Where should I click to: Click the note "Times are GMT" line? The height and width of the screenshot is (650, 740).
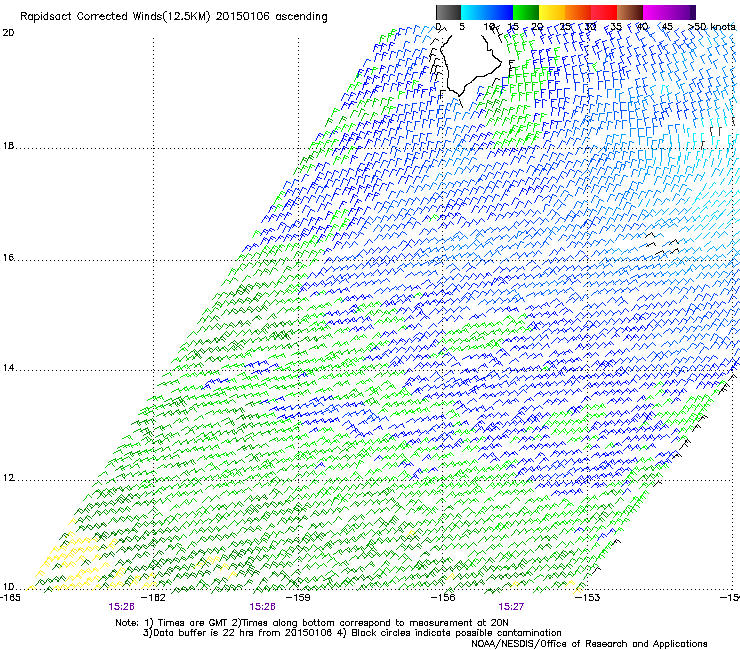(x=312, y=623)
